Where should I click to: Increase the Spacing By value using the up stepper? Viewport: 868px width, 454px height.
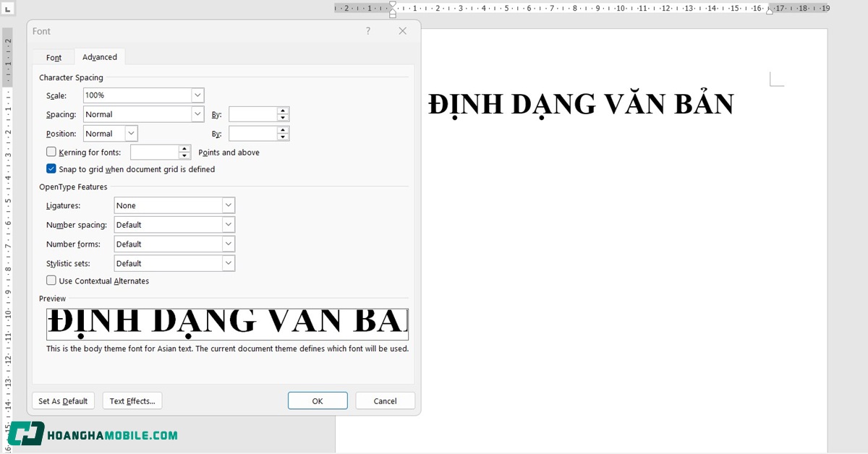[281, 111]
